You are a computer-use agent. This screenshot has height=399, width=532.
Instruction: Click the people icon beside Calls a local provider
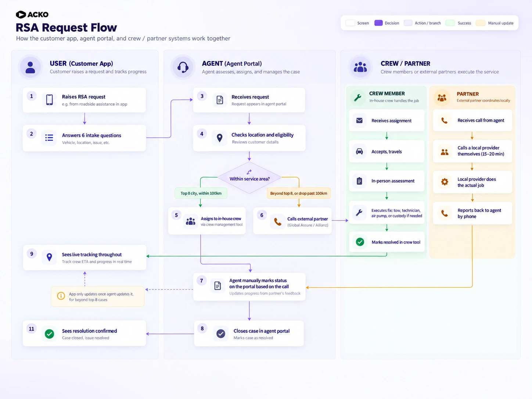pos(445,152)
